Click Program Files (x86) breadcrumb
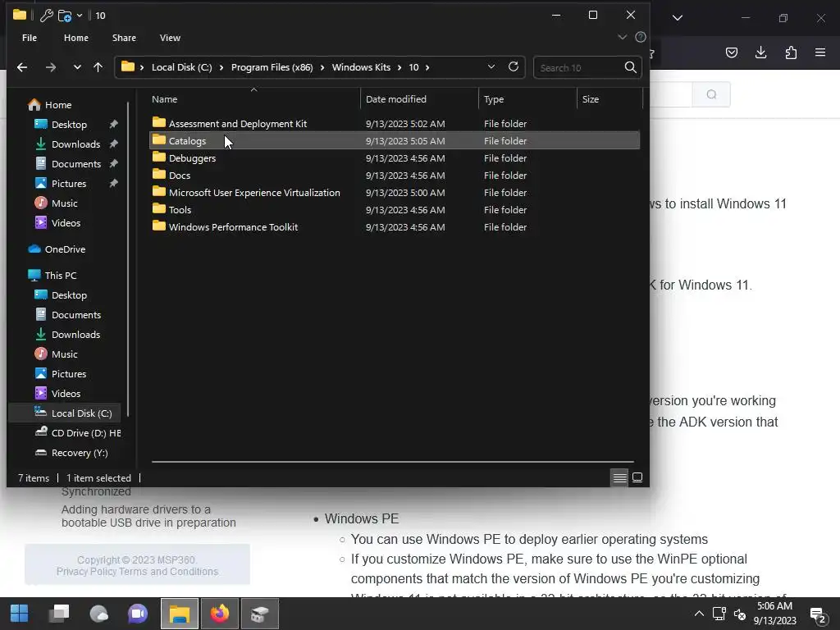Viewport: 840px width, 630px height. [x=272, y=67]
